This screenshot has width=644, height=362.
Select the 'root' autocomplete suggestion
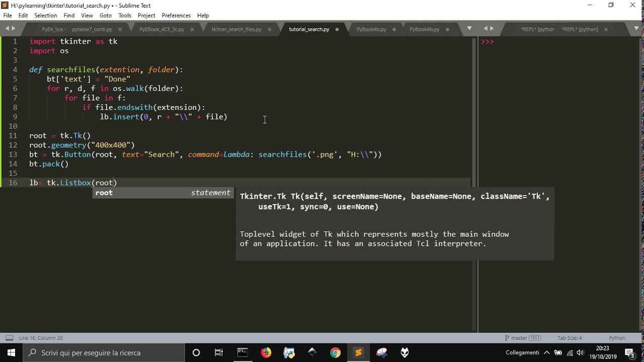163,193
